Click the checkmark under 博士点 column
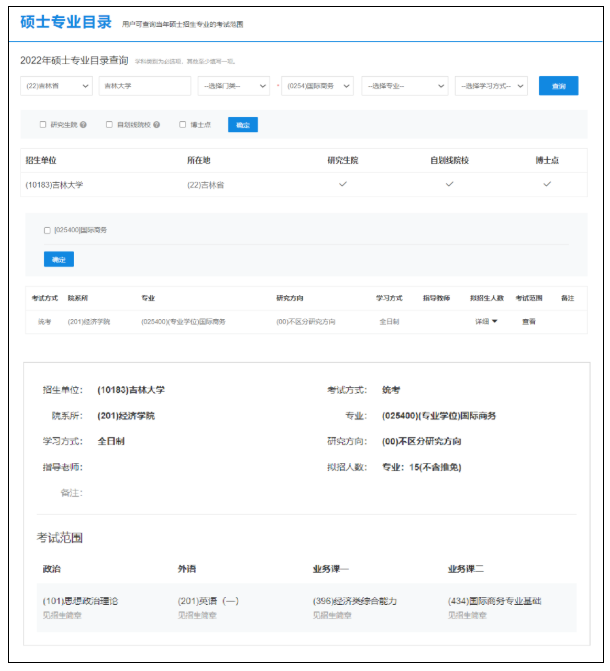This screenshot has height=671, width=610. click(x=547, y=184)
